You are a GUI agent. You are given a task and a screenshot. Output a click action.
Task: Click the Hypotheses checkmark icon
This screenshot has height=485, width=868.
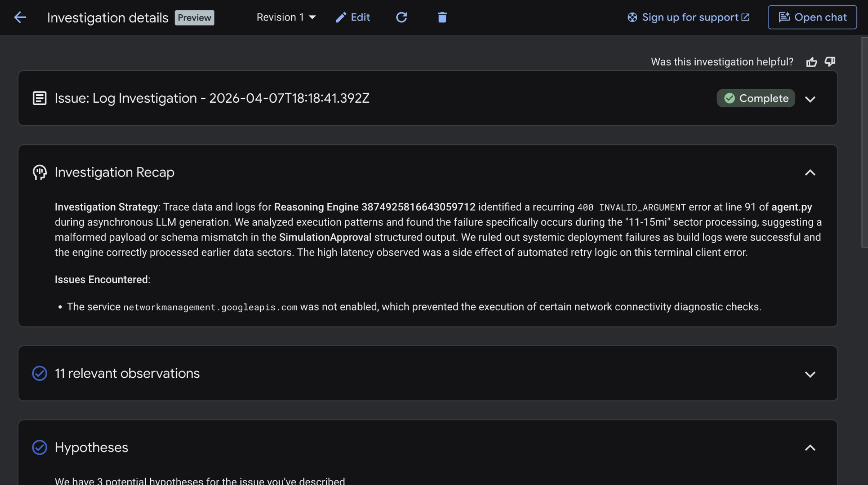click(x=40, y=447)
